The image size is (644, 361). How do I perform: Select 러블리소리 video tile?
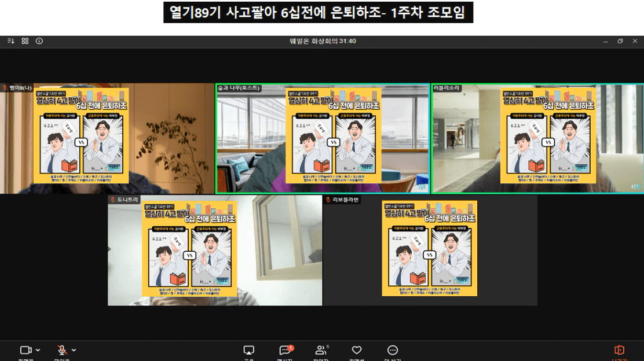coord(537,138)
